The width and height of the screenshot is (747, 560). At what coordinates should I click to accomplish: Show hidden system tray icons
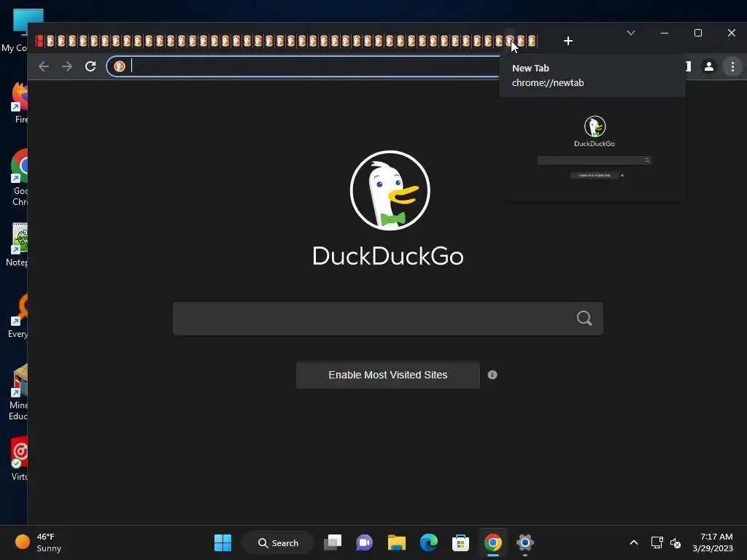coord(634,542)
